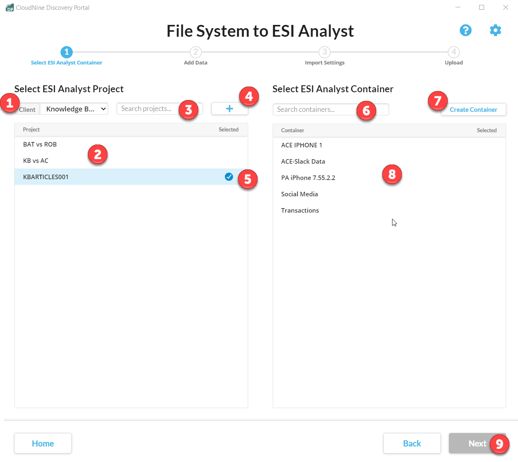The image size is (518, 462).
Task: Go to step 4 Upload
Action: click(x=454, y=56)
